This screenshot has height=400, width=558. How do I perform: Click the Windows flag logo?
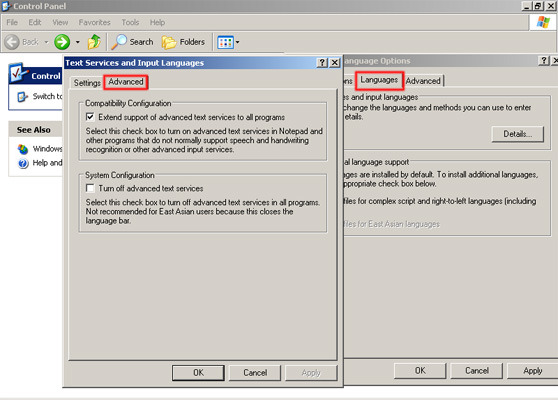click(x=543, y=22)
